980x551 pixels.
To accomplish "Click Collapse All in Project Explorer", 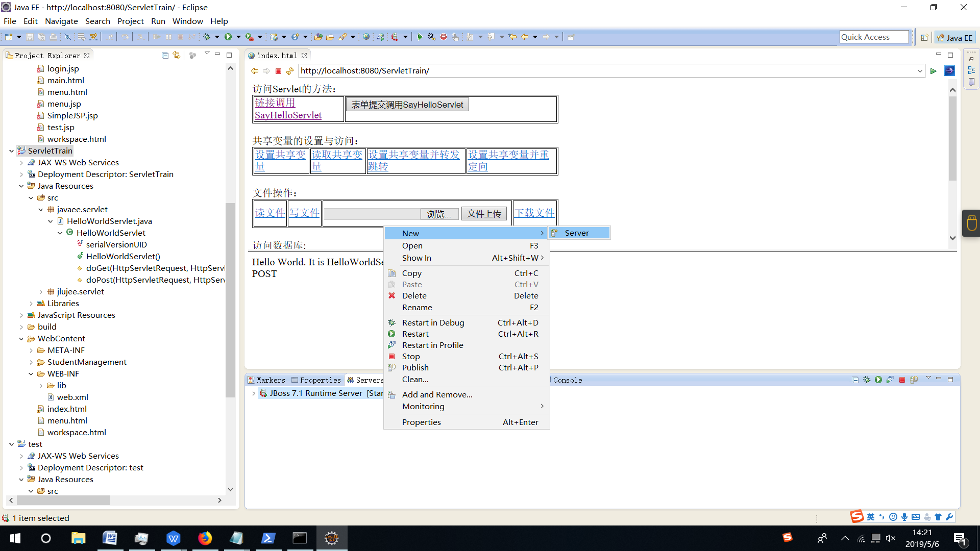I will coord(165,55).
